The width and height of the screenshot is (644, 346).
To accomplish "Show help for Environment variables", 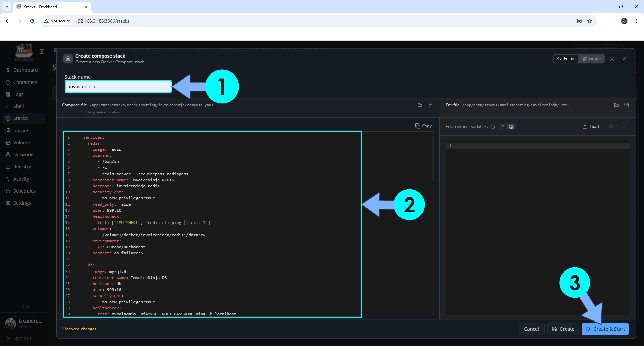I will [493, 127].
